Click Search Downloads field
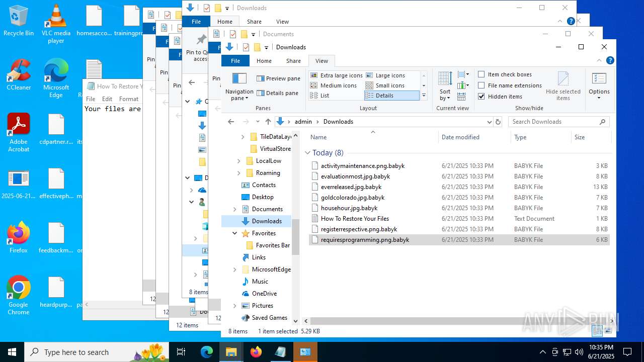Image resolution: width=644 pixels, height=362 pixels. [x=558, y=122]
